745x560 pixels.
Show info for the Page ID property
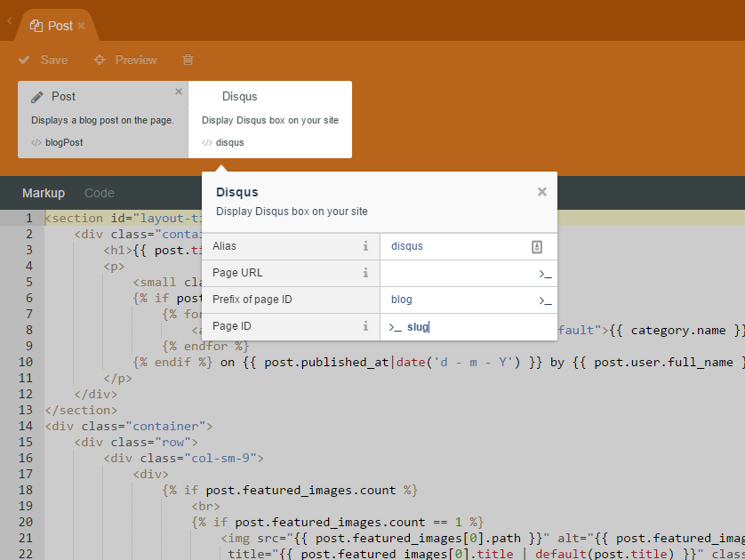click(x=365, y=326)
